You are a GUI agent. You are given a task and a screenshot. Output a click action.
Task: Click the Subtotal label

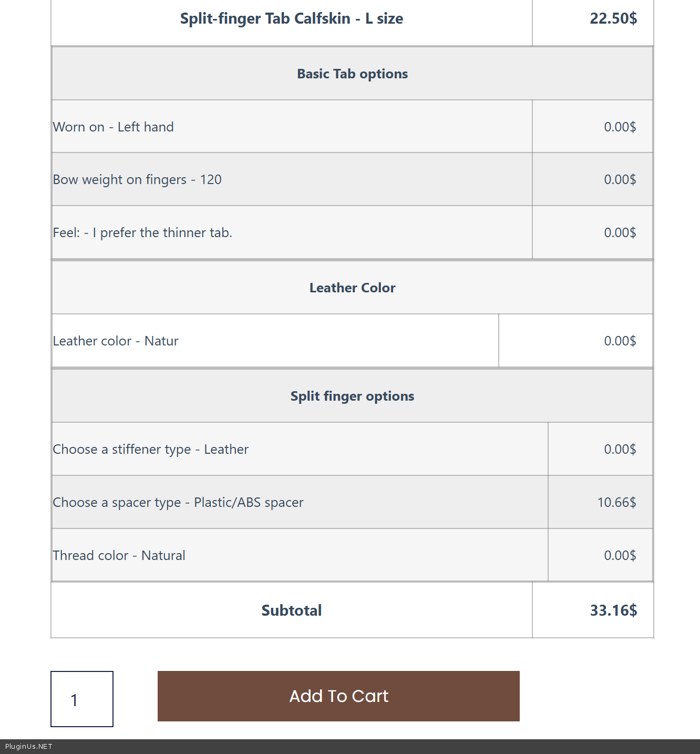tap(292, 610)
